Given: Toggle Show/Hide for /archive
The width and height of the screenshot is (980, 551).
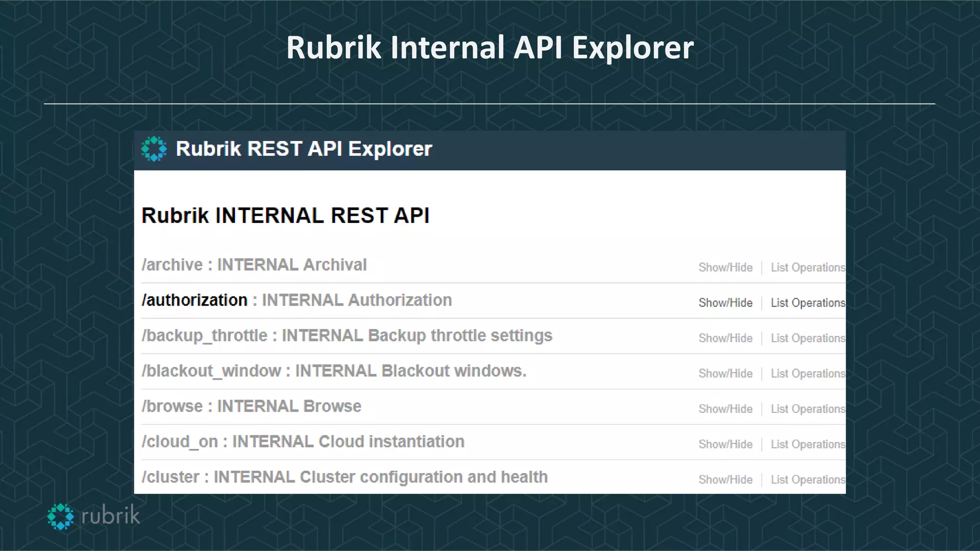Looking at the screenshot, I should tap(725, 267).
